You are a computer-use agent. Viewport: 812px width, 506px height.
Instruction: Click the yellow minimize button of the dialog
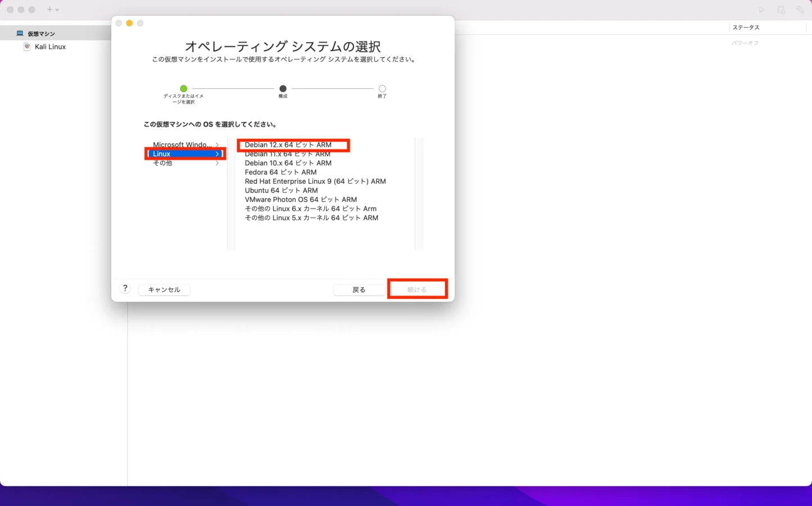coord(129,23)
